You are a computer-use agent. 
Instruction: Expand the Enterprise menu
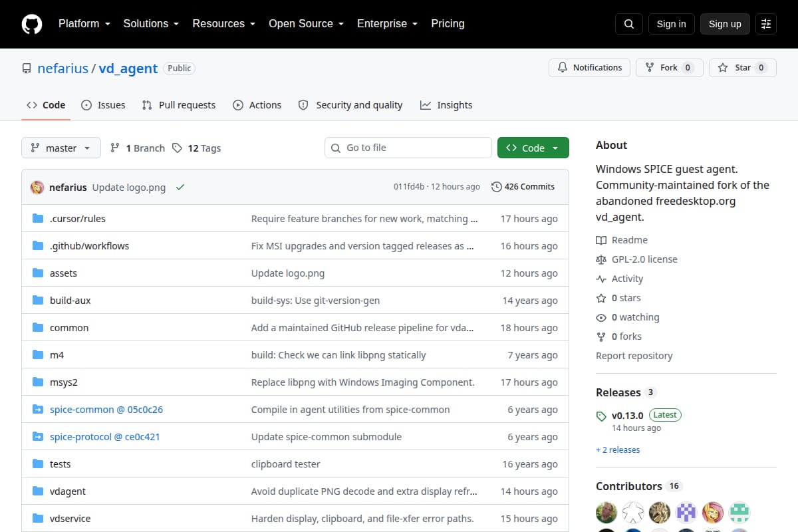(387, 23)
